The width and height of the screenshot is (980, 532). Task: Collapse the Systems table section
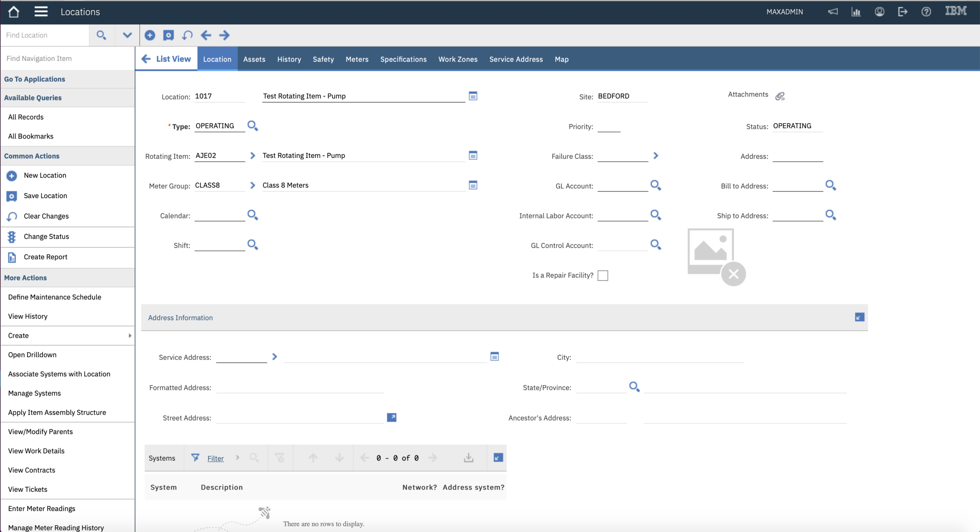pyautogui.click(x=498, y=458)
